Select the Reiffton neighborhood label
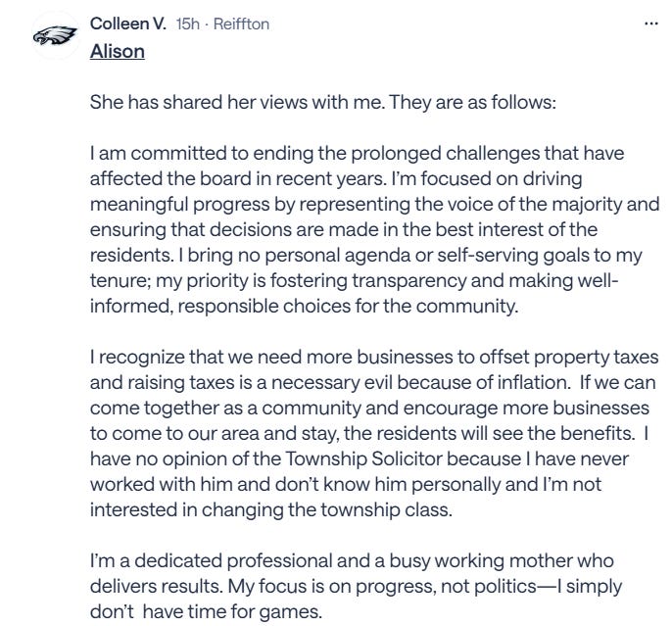The image size is (672, 626). point(242,23)
